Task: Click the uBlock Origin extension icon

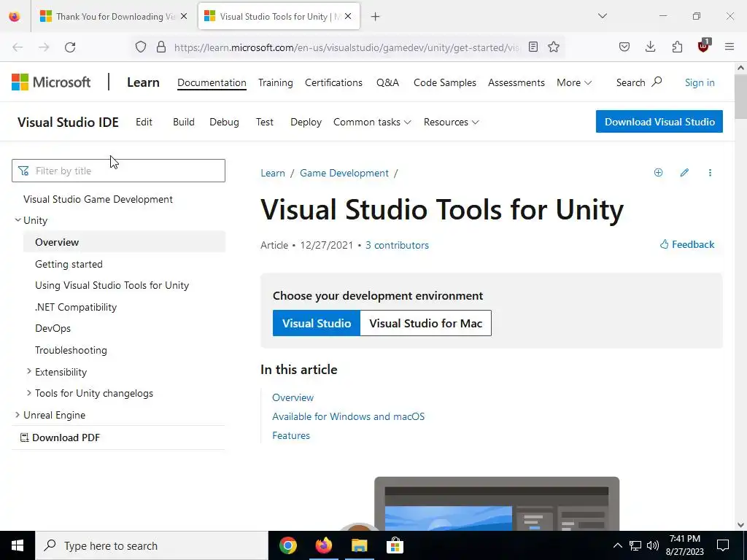Action: tap(704, 46)
